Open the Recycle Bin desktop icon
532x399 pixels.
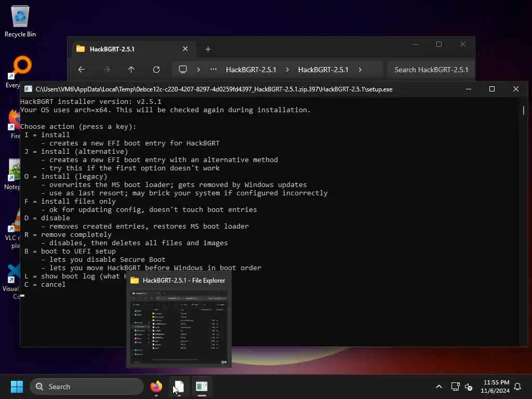coord(20,21)
